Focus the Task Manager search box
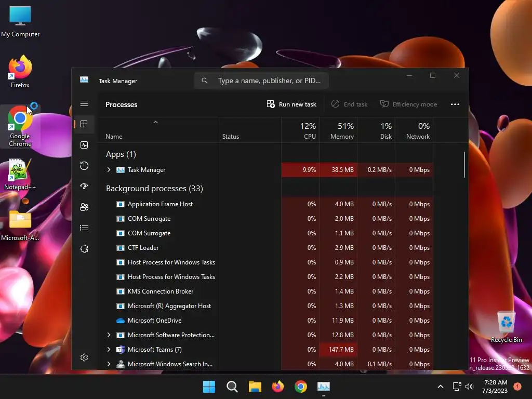Viewport: 532px width, 399px height. coord(261,81)
